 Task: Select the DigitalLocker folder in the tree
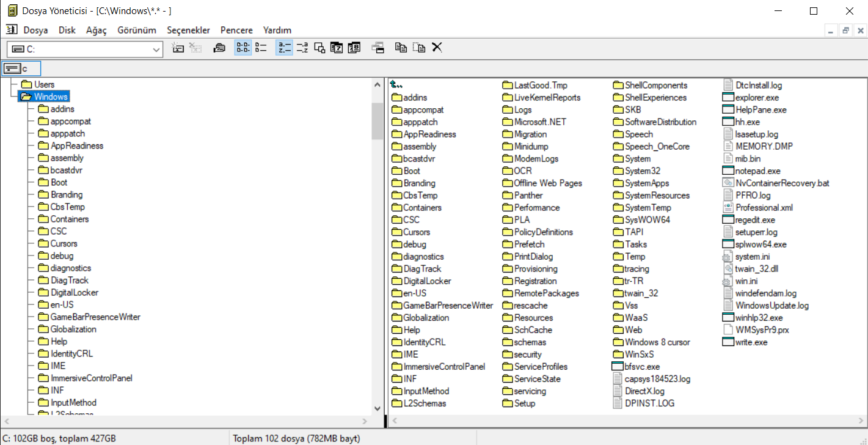click(x=68, y=292)
